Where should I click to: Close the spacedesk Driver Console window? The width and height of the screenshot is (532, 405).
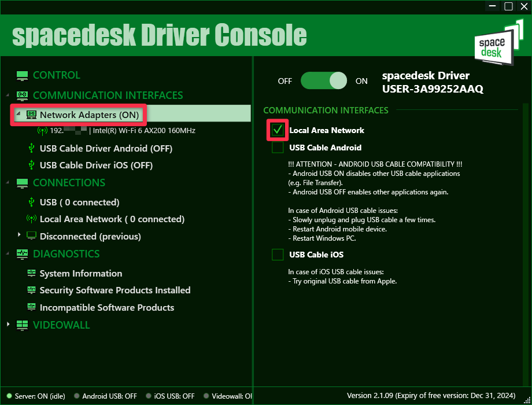pos(524,6)
